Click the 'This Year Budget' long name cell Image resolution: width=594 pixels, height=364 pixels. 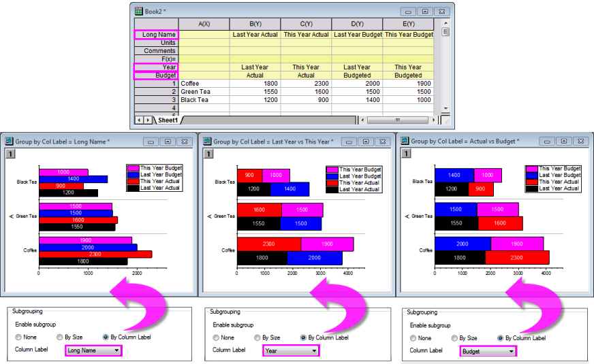point(408,35)
